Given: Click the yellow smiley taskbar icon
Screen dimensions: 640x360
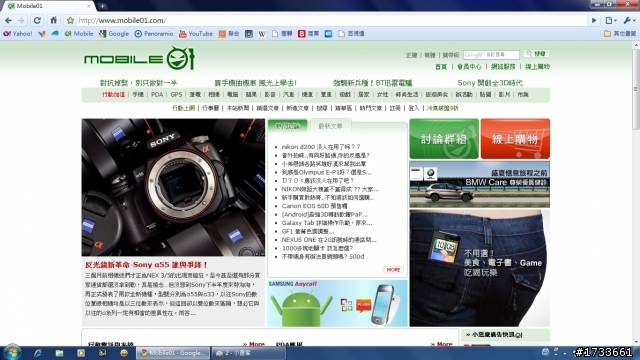Looking at the screenshot, I should [124, 353].
